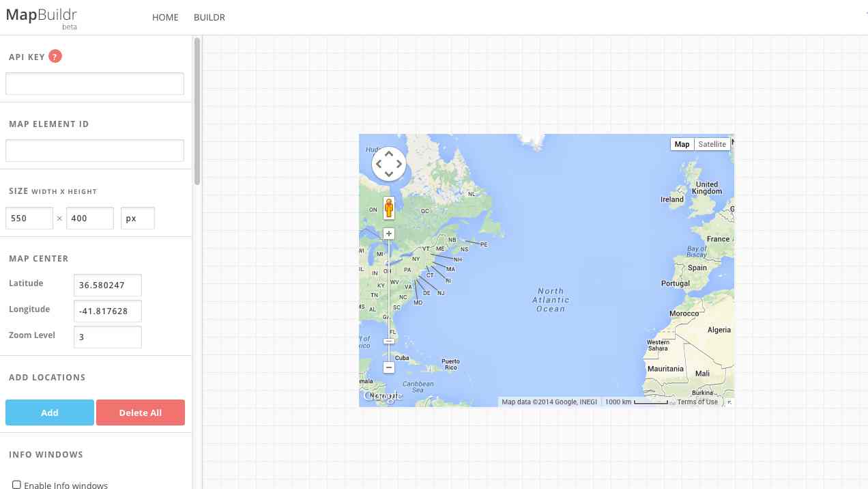Switch map to Satellite view
Viewport: 868px width, 489px height.
[712, 144]
